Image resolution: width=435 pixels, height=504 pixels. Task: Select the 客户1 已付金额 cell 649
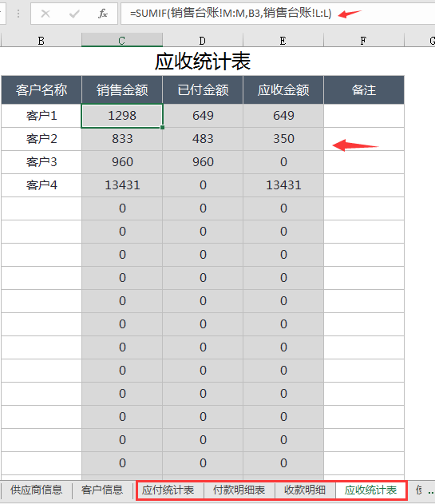[203, 116]
